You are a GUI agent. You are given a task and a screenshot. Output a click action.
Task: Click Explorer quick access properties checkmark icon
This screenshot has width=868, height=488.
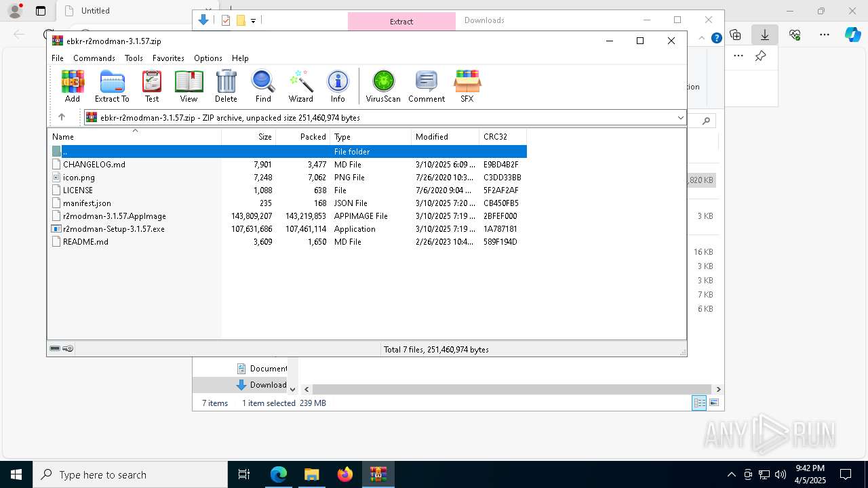click(x=226, y=20)
